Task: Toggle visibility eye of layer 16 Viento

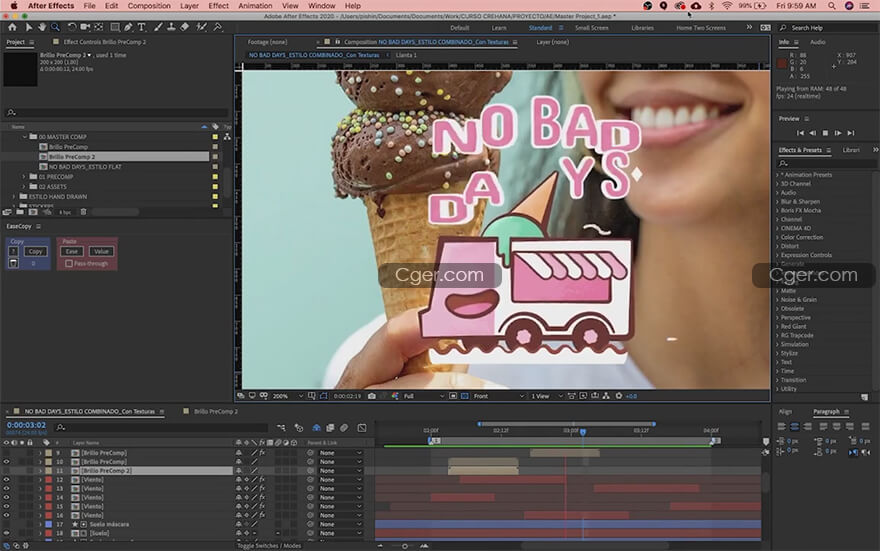Action: tap(6, 516)
